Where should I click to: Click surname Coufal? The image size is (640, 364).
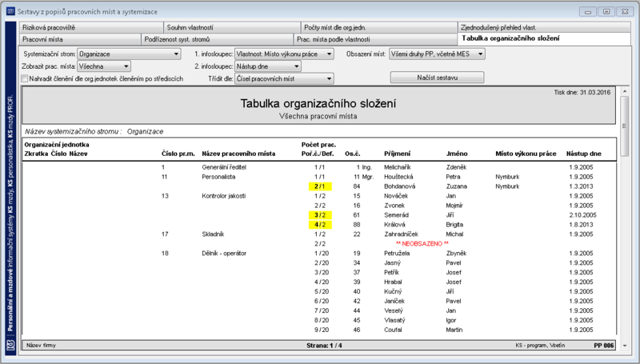(x=393, y=330)
